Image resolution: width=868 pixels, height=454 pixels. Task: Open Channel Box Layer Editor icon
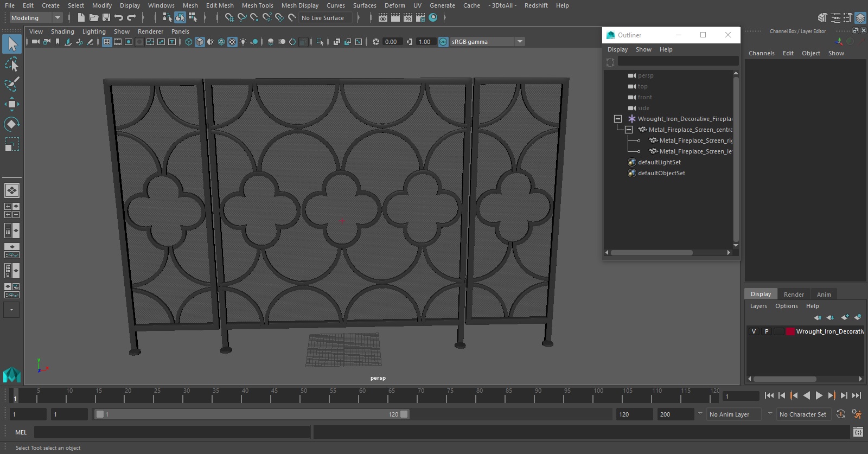(860, 18)
